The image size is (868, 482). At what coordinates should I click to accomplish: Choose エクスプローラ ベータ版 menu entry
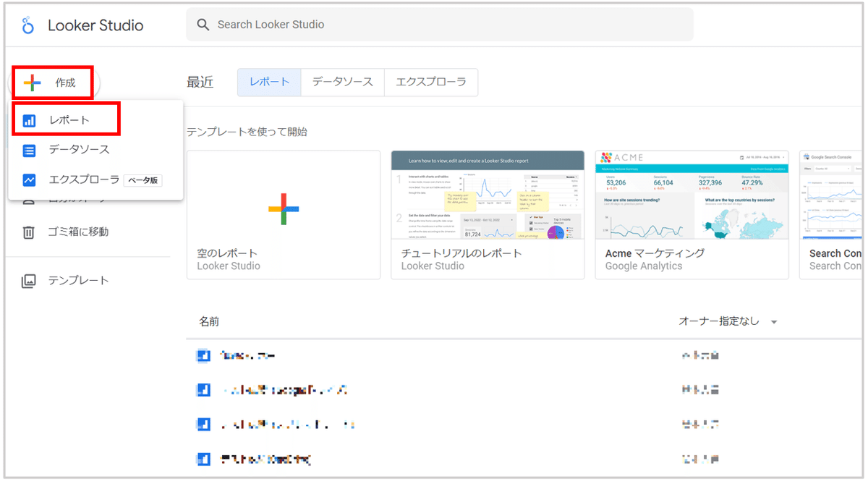tap(95, 179)
